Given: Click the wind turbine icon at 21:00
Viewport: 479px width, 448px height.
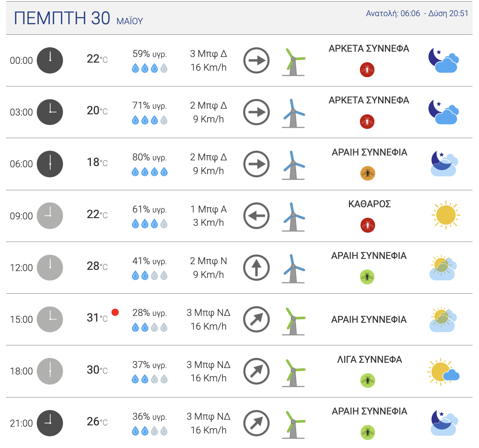Looking at the screenshot, I should click(293, 424).
